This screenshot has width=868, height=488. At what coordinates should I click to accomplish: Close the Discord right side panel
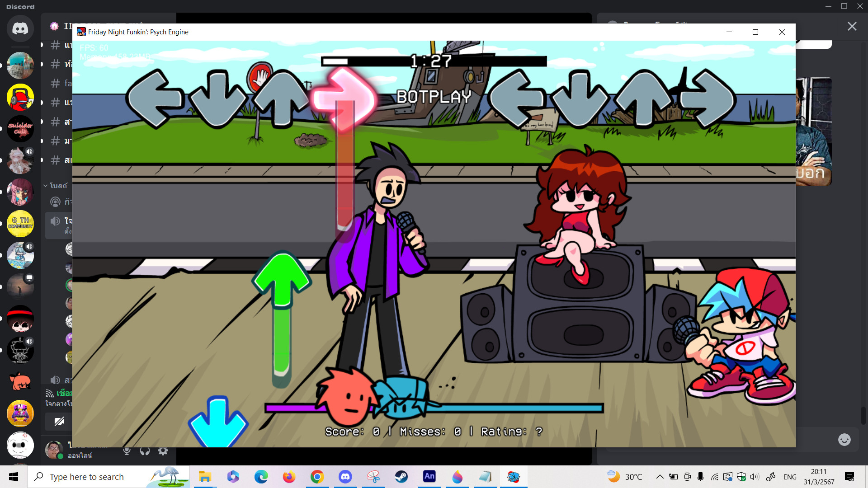point(852,26)
